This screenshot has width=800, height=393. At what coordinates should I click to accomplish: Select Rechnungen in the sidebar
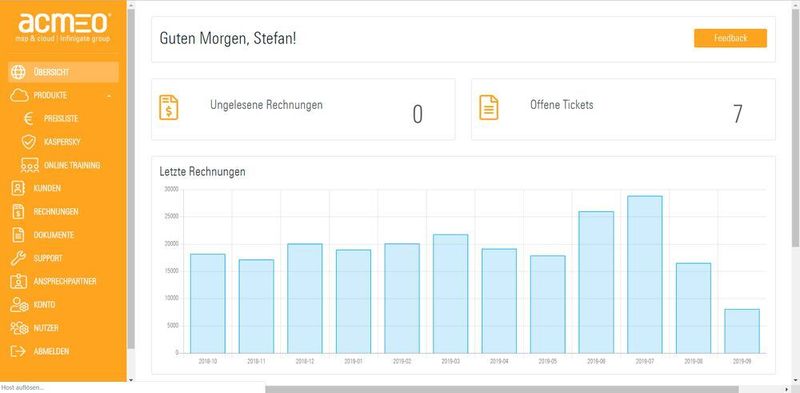(x=56, y=211)
